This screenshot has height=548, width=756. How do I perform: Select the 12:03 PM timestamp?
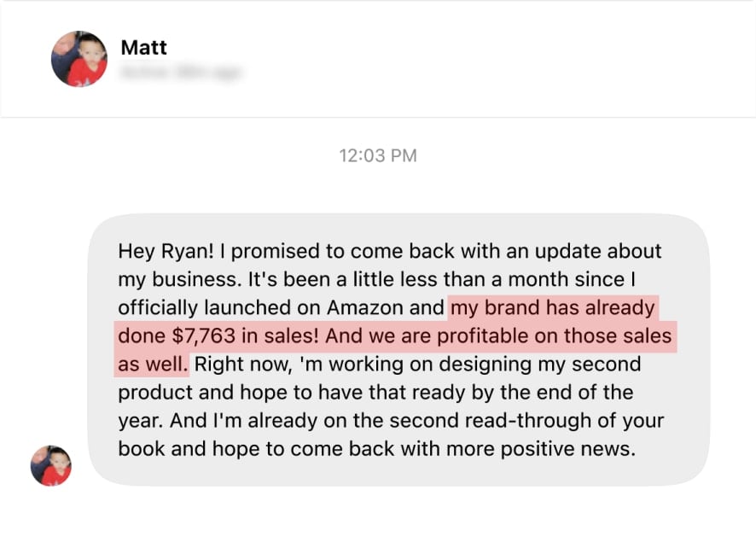(378, 156)
